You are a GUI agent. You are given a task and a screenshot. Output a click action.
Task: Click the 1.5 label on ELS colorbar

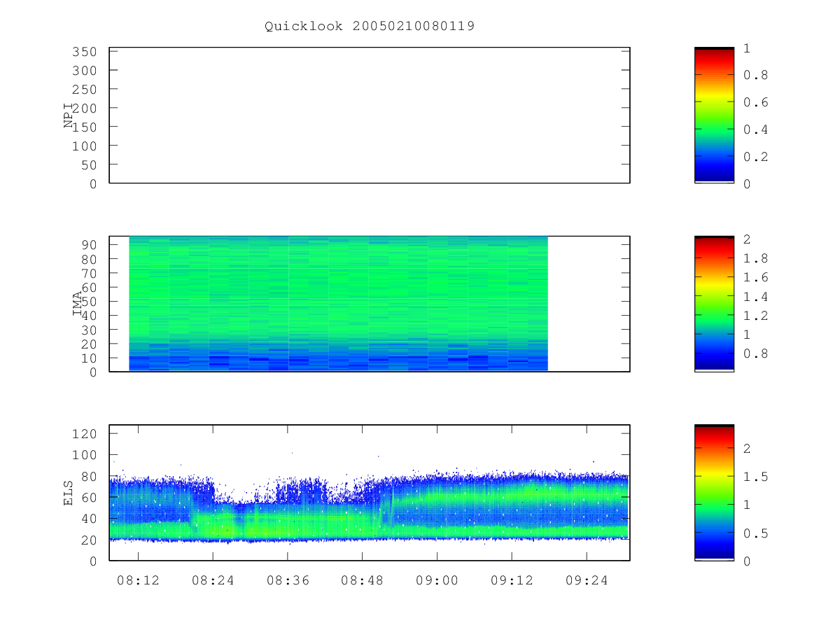point(756,477)
